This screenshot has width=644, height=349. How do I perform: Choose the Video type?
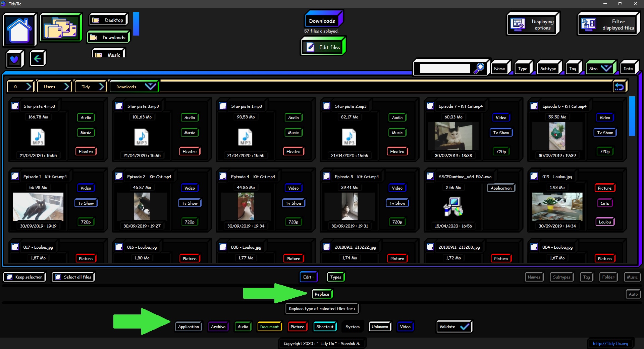pos(405,327)
